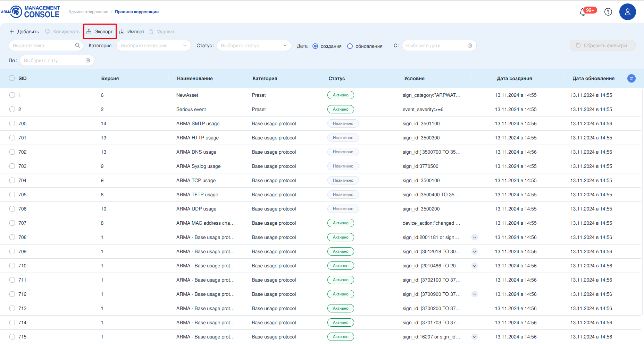Open table column settings icon
The height and width of the screenshot is (344, 644).
pyautogui.click(x=631, y=78)
